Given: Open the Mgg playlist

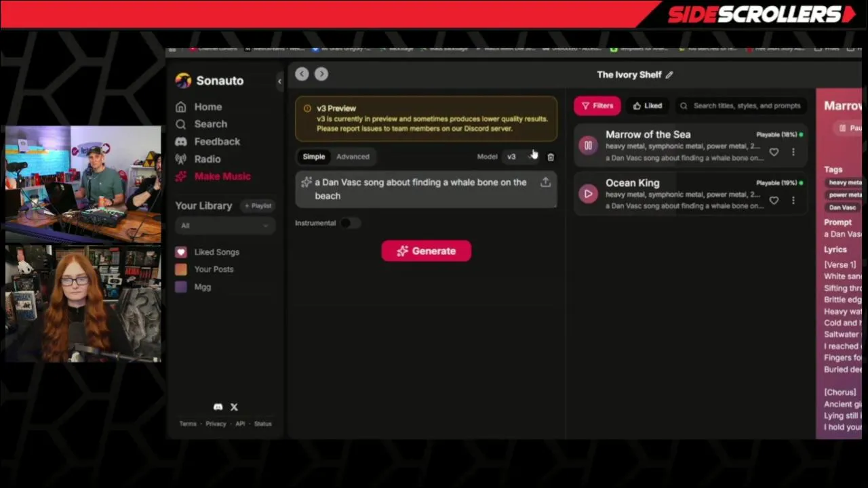Looking at the screenshot, I should pyautogui.click(x=202, y=287).
